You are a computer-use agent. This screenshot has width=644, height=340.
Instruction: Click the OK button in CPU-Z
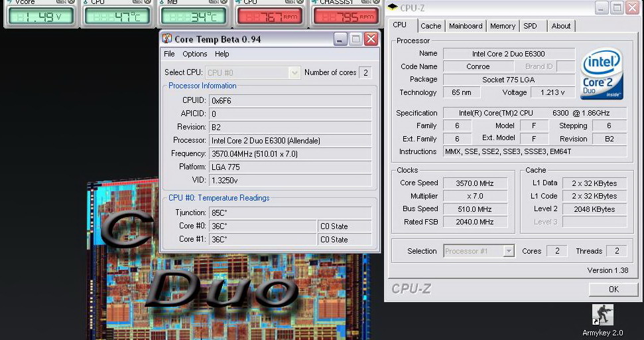tap(613, 290)
